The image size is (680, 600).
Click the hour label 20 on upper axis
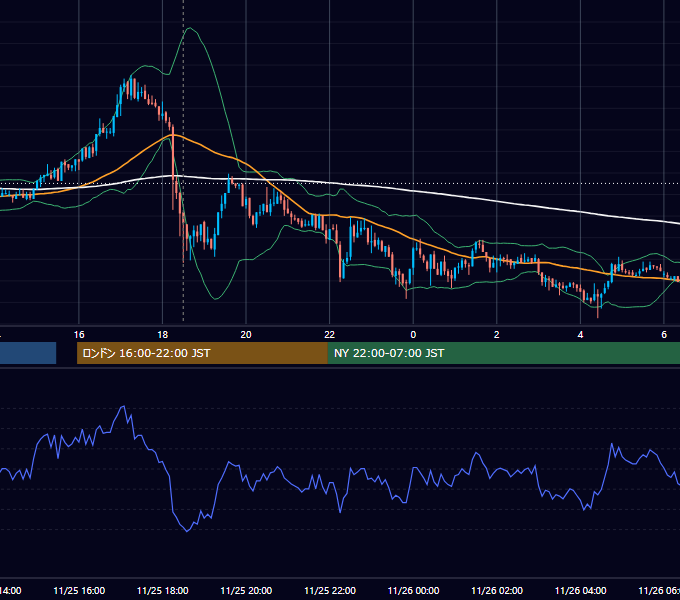(246, 335)
